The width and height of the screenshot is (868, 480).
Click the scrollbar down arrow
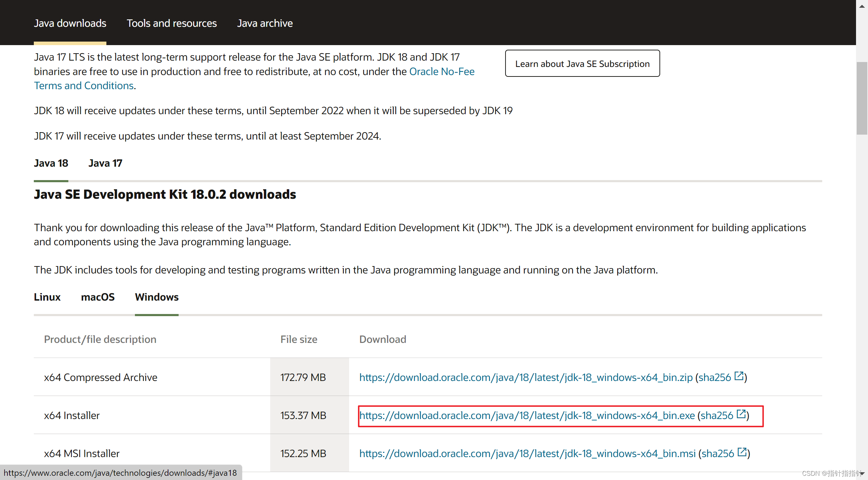862,474
